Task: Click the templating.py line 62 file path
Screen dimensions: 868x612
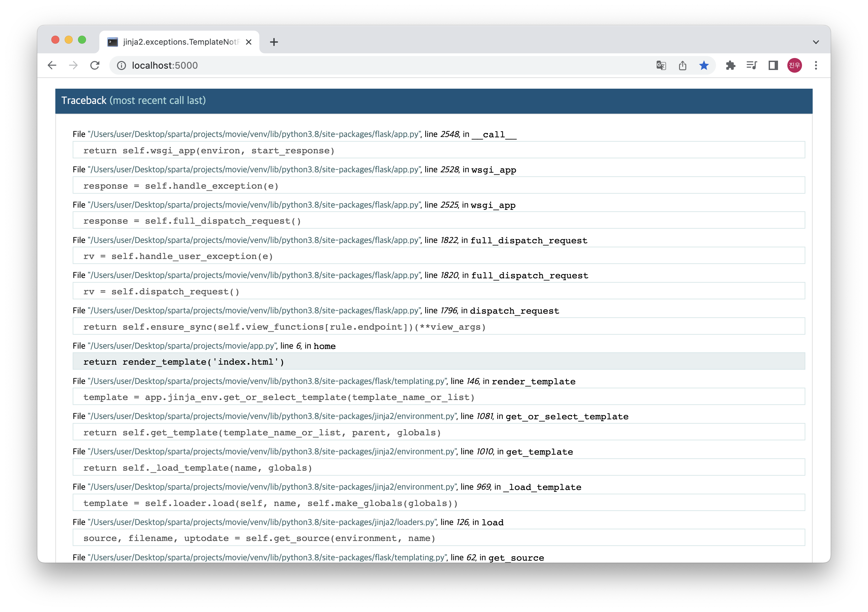Action: [267, 557]
